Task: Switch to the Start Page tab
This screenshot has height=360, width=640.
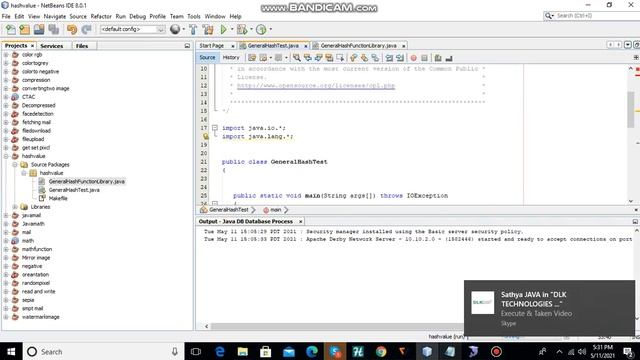Action: [x=212, y=46]
